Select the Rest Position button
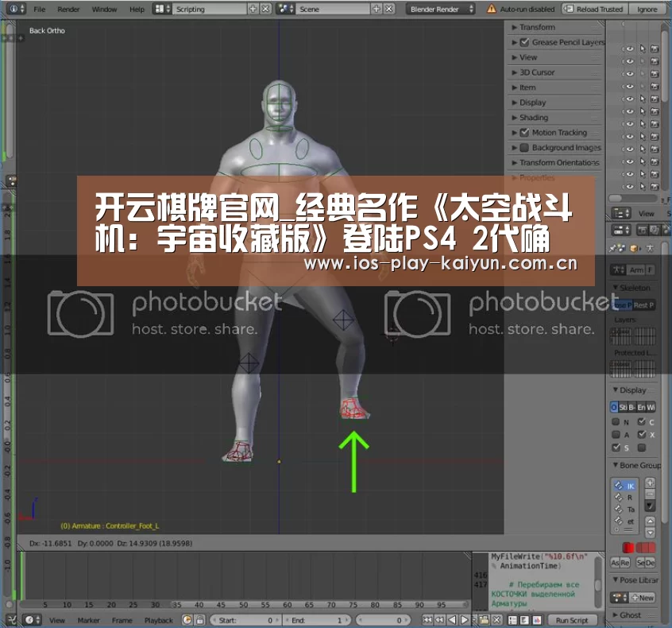 (x=644, y=305)
